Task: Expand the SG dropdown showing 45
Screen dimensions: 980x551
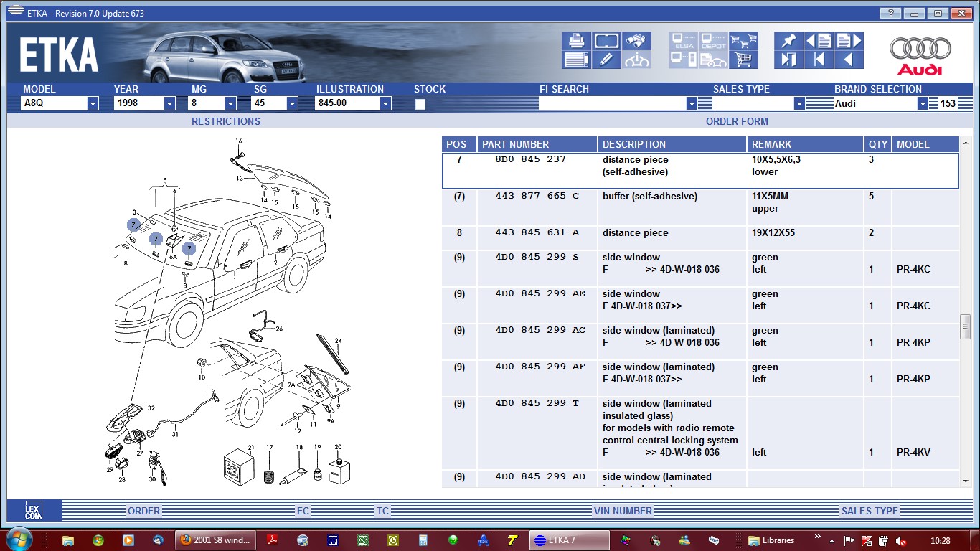Action: tap(293, 103)
